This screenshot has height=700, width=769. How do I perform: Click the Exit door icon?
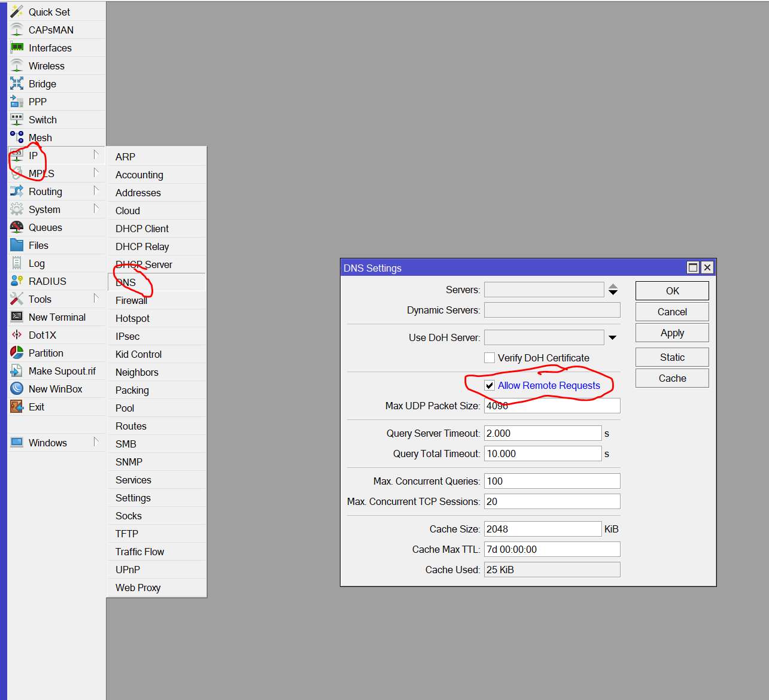pyautogui.click(x=17, y=406)
